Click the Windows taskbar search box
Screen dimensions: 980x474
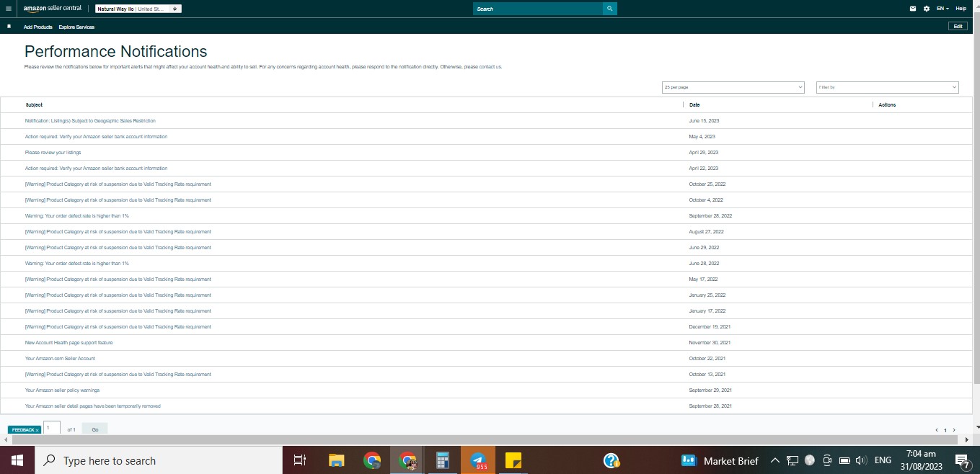[x=157, y=460]
